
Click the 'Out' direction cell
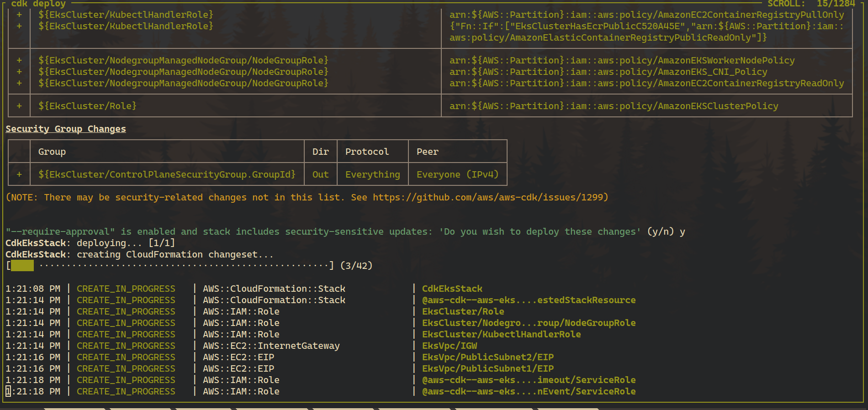point(321,174)
